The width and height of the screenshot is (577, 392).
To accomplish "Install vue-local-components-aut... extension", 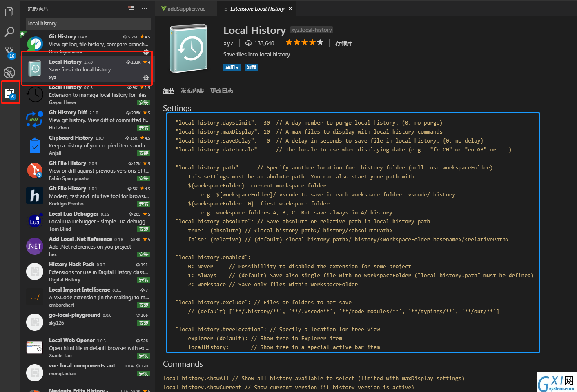I will 144,374.
